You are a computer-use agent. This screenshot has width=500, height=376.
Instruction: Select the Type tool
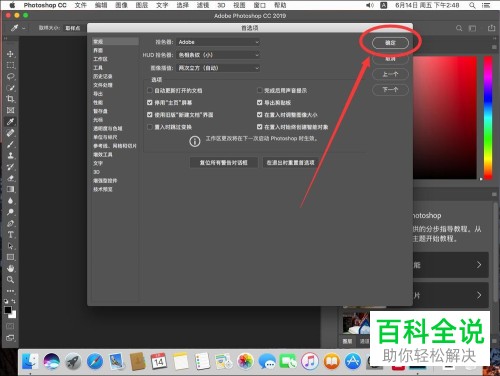point(10,235)
